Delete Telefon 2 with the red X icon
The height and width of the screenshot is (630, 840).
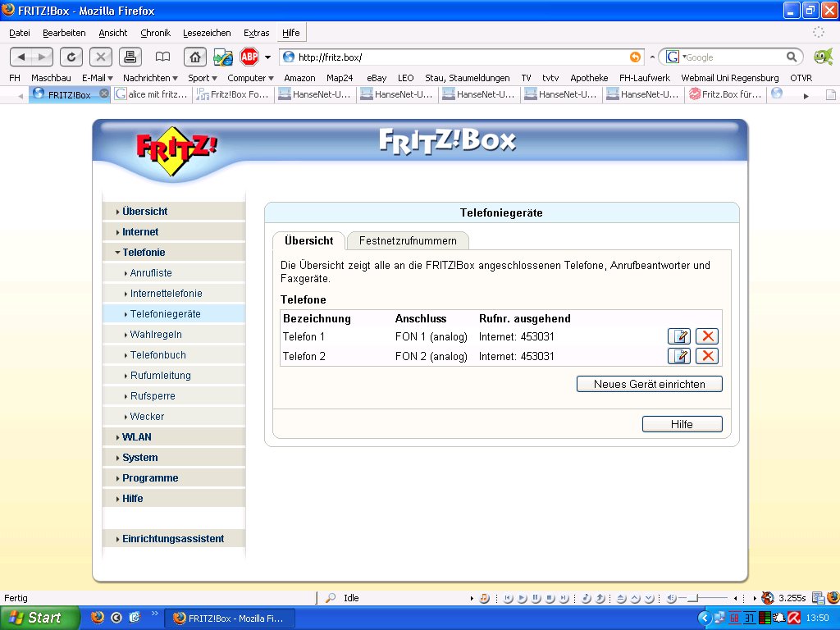pos(706,356)
